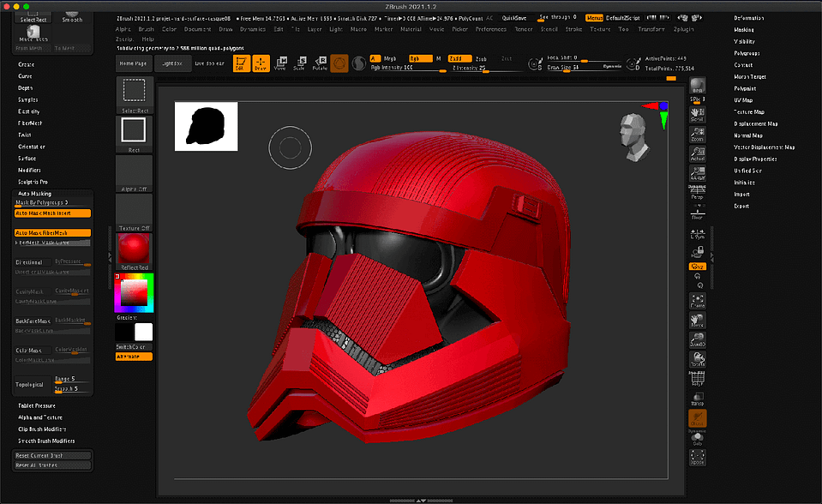Image resolution: width=822 pixels, height=504 pixels.
Task: Click the Xpose icon
Action: coord(697,458)
